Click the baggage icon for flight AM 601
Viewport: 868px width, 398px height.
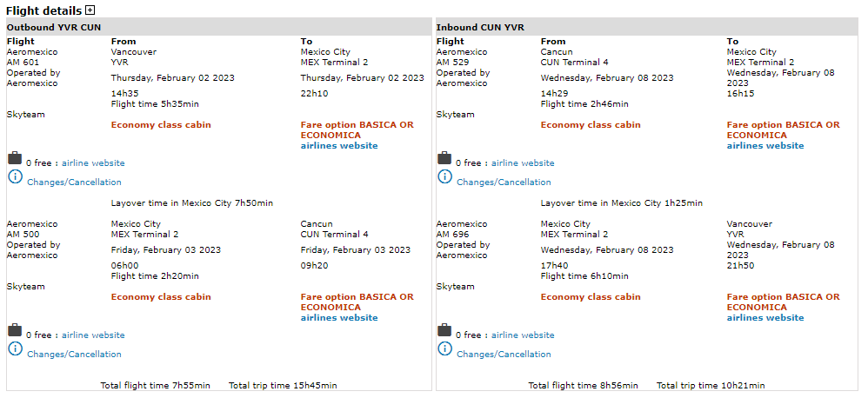[15, 158]
